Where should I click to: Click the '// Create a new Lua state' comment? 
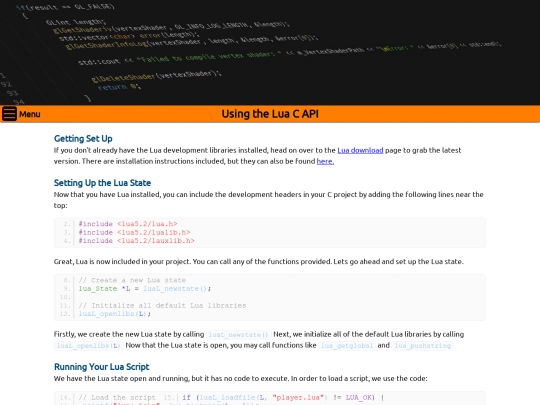point(132,280)
